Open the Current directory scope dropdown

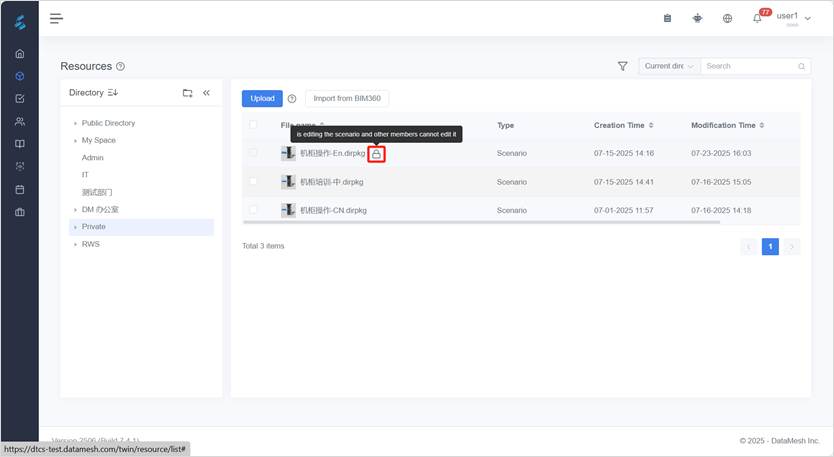(x=669, y=66)
